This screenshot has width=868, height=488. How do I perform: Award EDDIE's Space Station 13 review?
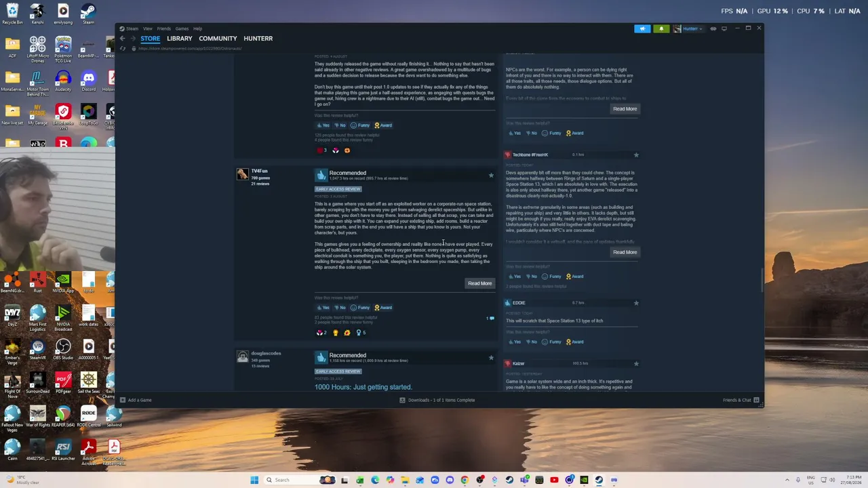coord(574,342)
